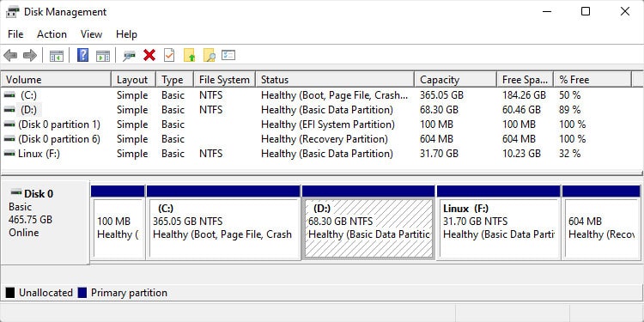Image resolution: width=644 pixels, height=322 pixels.
Task: Select the (C:) volume row
Action: pyautogui.click(x=322, y=95)
